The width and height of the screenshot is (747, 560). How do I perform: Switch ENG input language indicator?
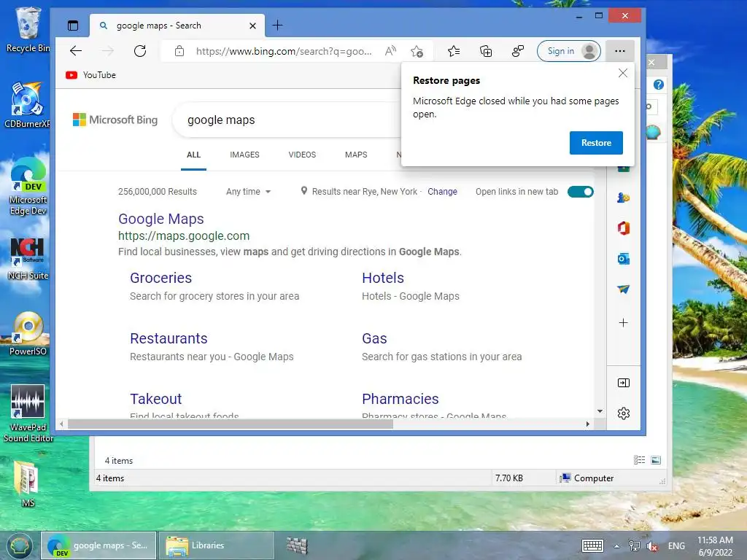click(676, 545)
